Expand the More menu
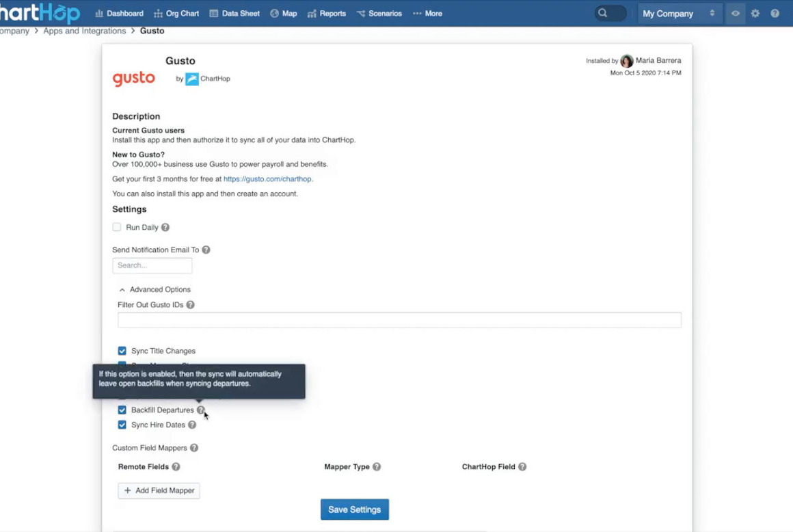Viewport: 793px width, 532px height. pos(427,14)
